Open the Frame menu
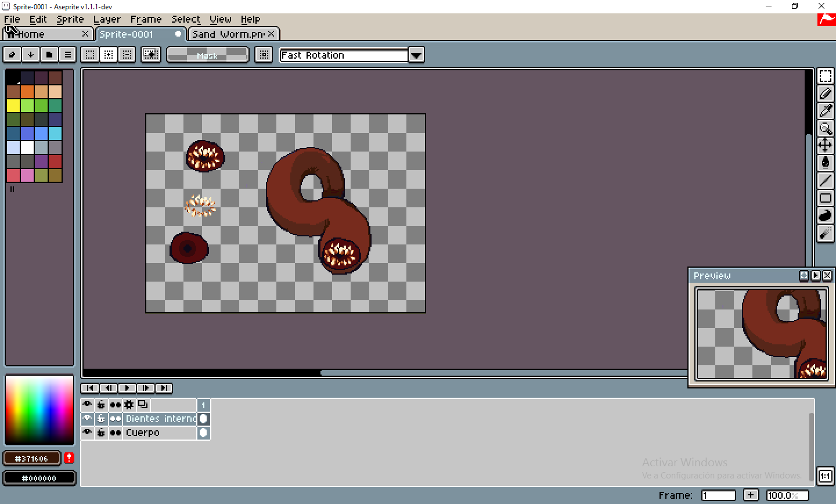 pyautogui.click(x=146, y=19)
